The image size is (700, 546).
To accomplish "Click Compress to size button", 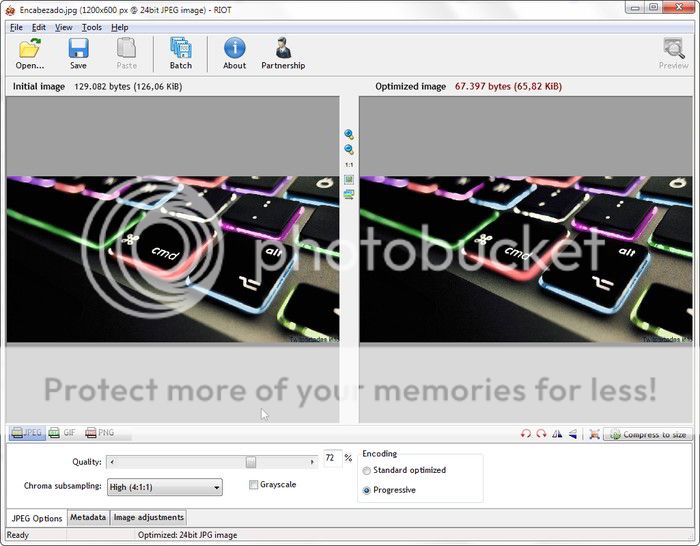I will click(648, 434).
